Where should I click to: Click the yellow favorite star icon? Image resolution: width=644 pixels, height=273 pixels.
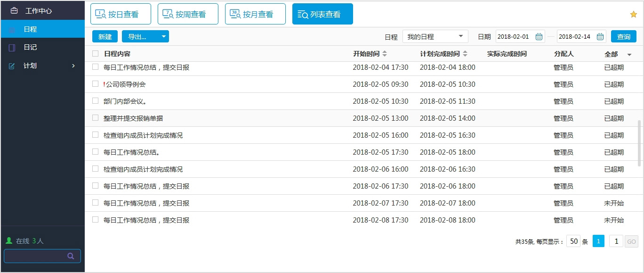[633, 14]
